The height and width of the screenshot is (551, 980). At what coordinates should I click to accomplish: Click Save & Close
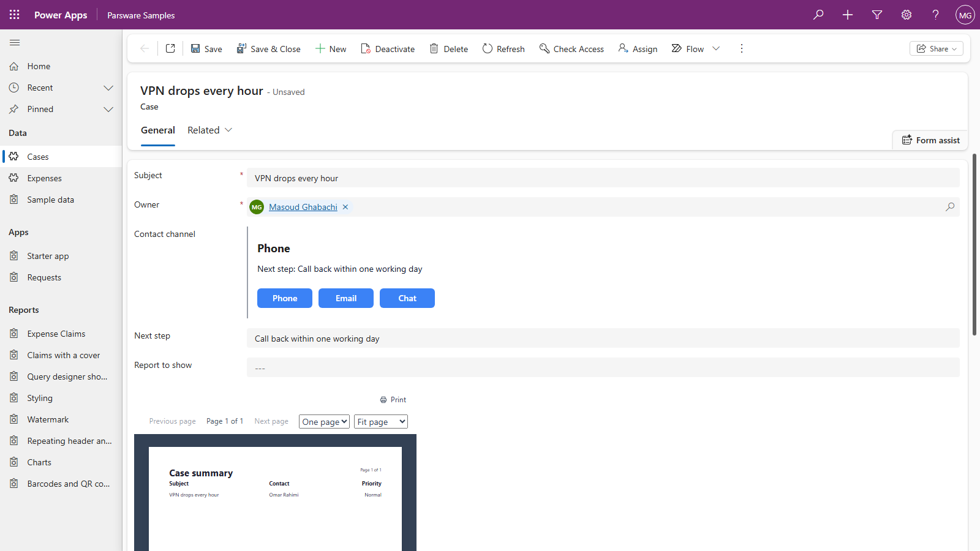[269, 49]
